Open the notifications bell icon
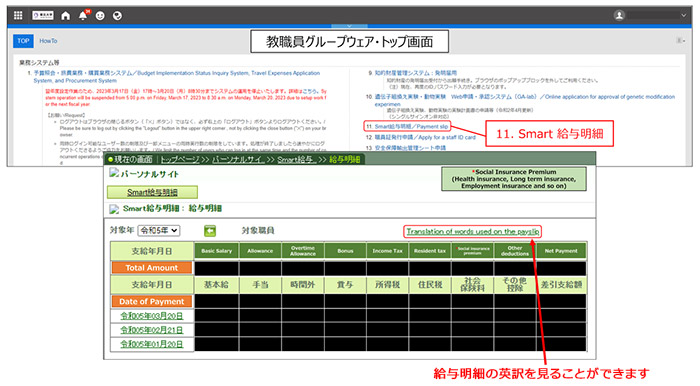Image resolution: width=700 pixels, height=386 pixels. point(83,16)
